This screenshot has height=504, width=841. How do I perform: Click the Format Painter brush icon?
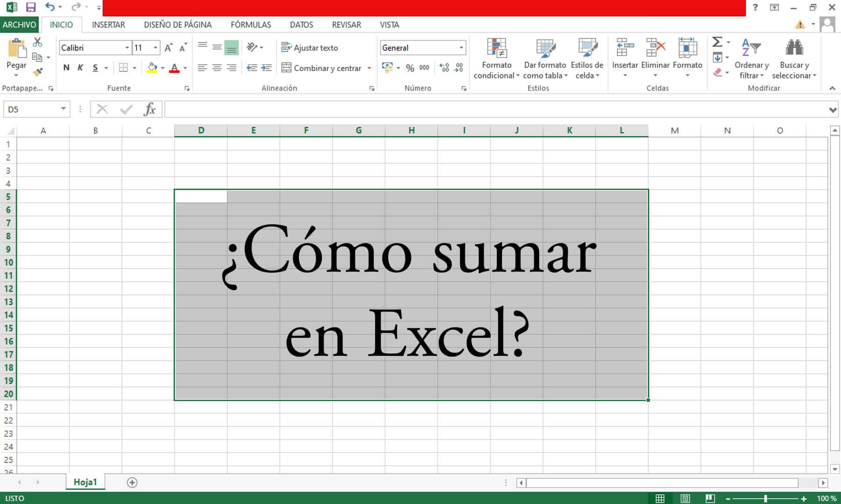(37, 72)
